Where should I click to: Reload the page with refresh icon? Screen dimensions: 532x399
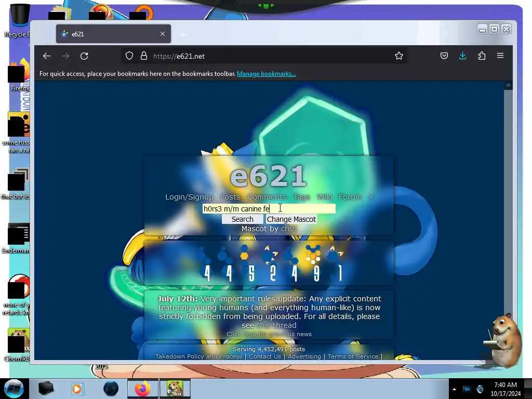84,56
